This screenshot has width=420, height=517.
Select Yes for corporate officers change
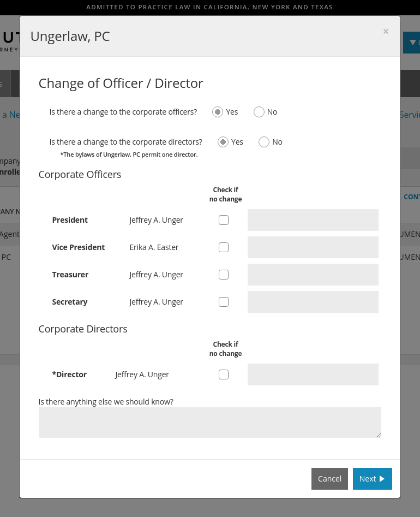click(x=218, y=112)
